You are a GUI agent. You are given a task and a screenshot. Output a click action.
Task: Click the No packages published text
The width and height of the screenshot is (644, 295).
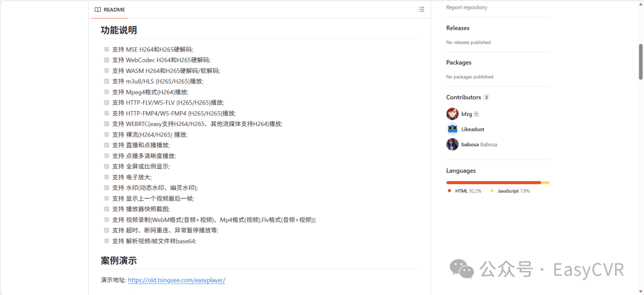469,77
